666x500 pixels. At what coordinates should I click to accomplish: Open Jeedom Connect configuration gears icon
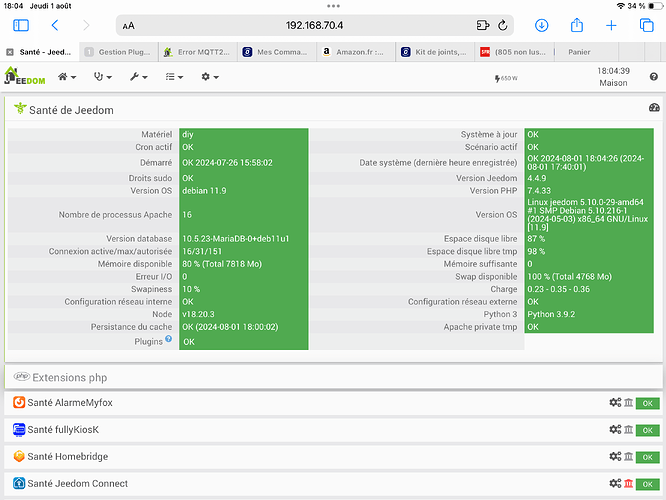pyautogui.click(x=615, y=483)
